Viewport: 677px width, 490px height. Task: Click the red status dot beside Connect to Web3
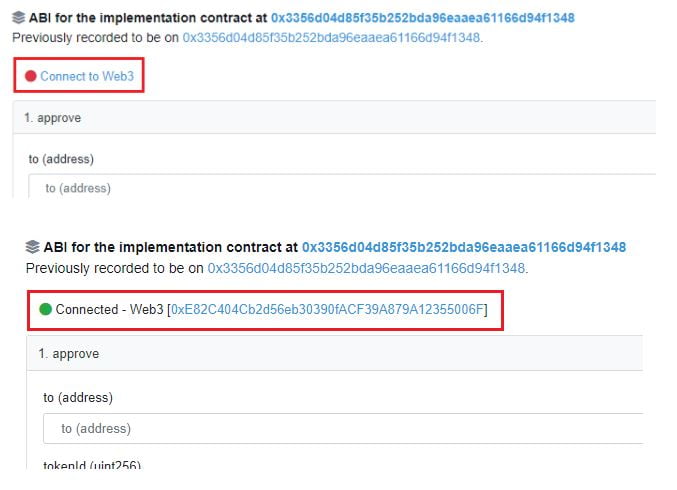point(31,76)
